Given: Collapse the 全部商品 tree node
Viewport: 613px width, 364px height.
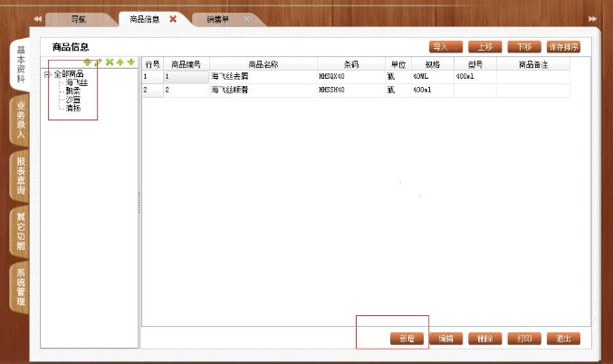Looking at the screenshot, I should click(47, 74).
